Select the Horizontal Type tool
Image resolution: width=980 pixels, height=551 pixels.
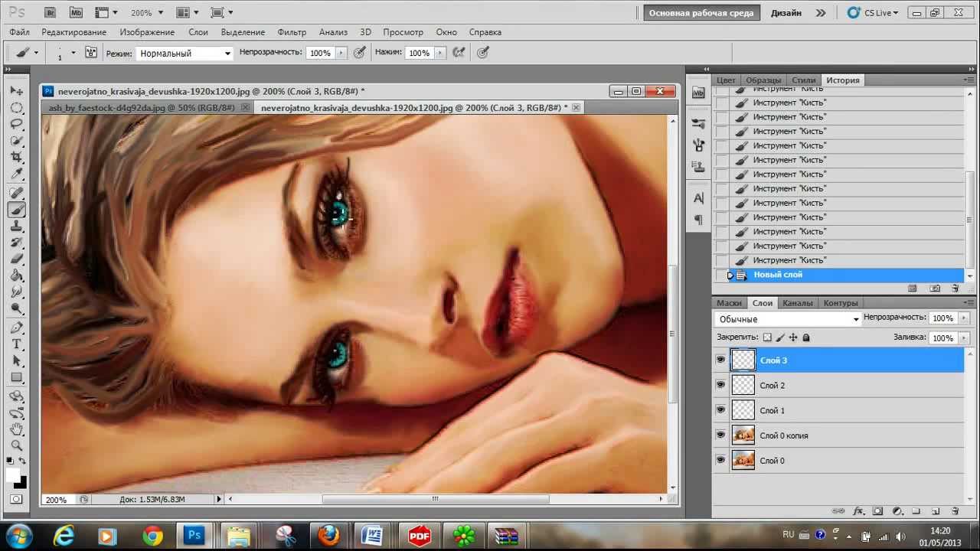coord(16,345)
